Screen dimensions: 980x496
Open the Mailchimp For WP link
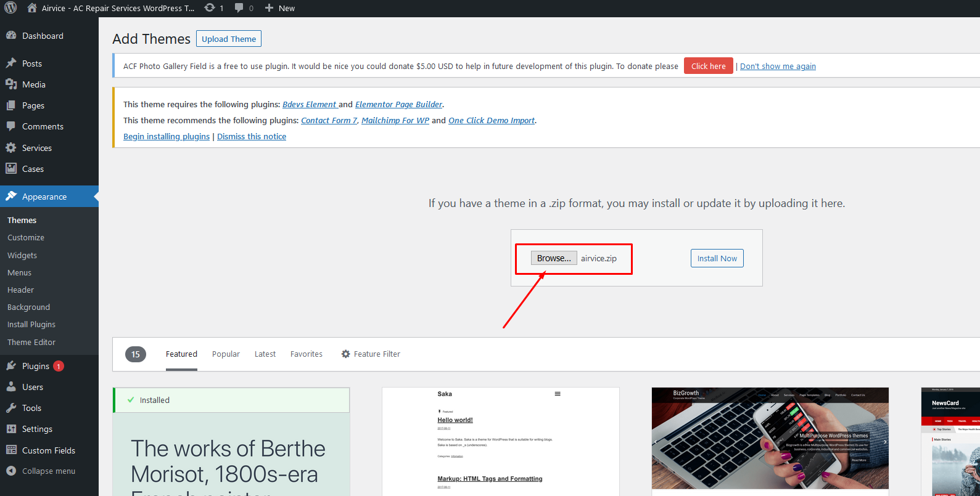point(395,121)
